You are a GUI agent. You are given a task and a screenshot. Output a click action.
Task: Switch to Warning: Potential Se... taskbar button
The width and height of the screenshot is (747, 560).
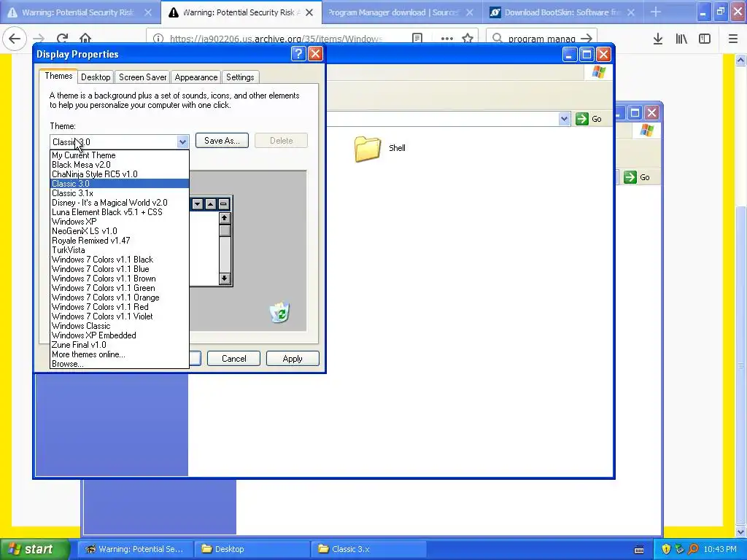135,549
